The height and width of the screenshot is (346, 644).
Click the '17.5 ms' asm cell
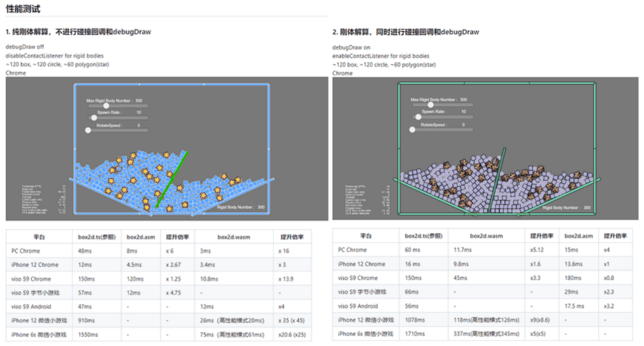(x=578, y=305)
